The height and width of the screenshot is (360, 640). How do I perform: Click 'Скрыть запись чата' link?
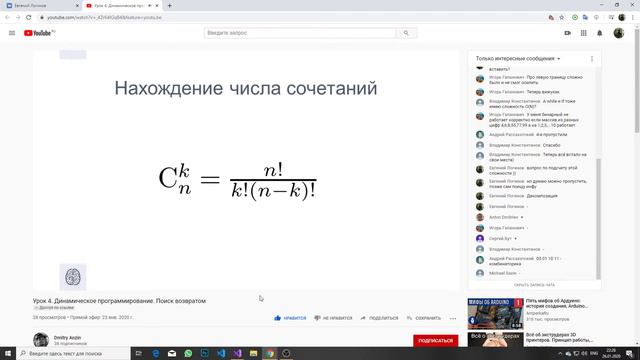[534, 285]
